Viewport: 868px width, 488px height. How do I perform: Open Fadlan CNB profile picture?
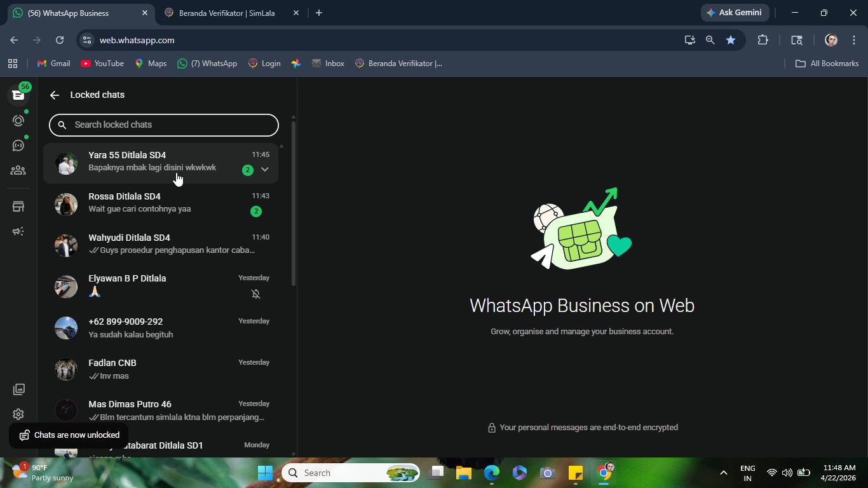(66, 369)
